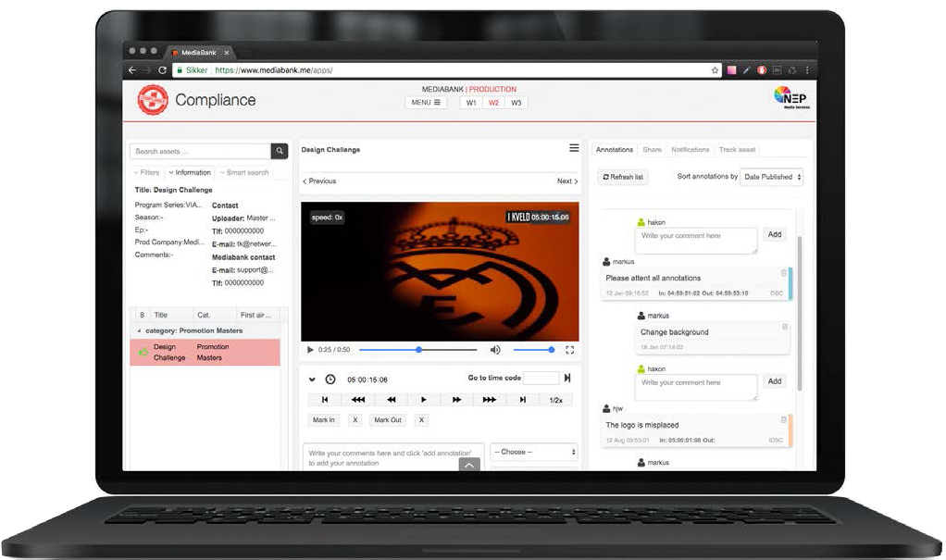Click the Compliance red logo
This screenshot has width=946, height=560.
click(x=153, y=100)
